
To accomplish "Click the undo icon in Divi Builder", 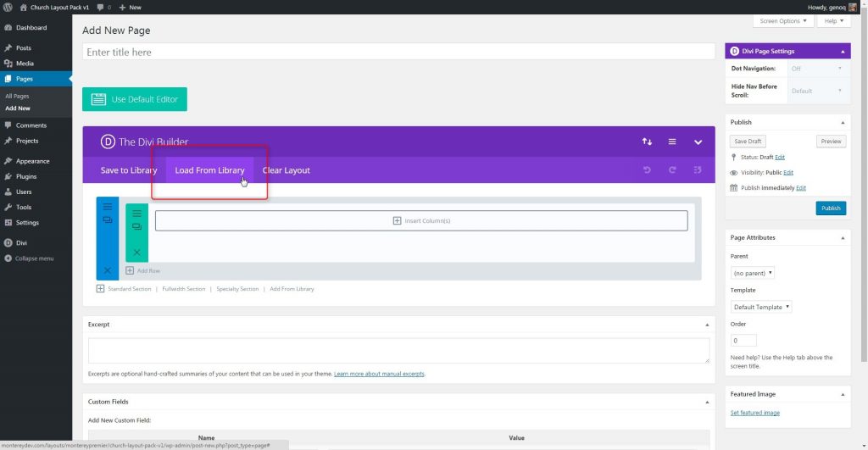I will coord(647,170).
